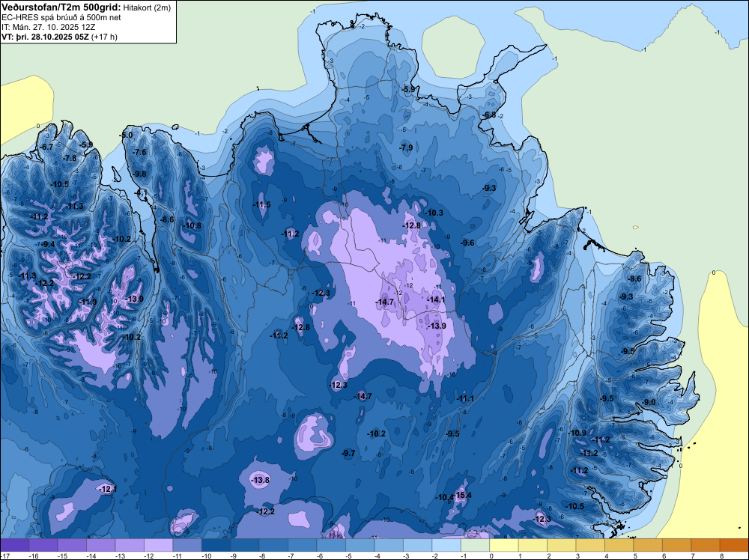This screenshot has width=749, height=560.
Task: Click the -13.8 temperature label
Action: click(261, 481)
